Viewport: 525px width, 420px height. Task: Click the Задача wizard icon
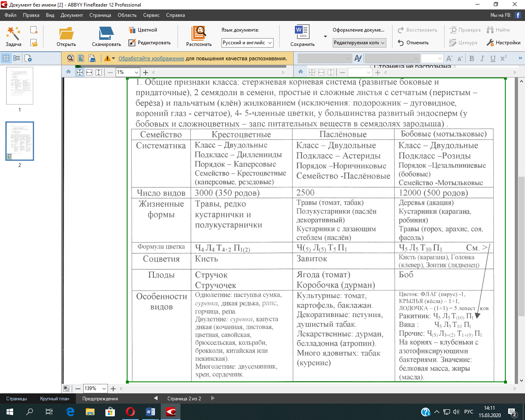(14, 33)
